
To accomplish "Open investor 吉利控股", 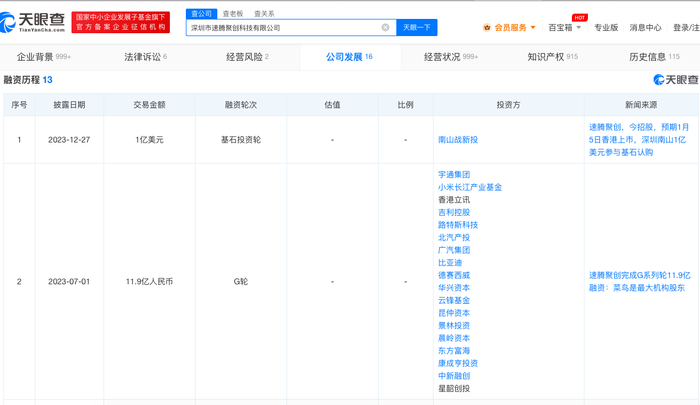I will point(454,212).
